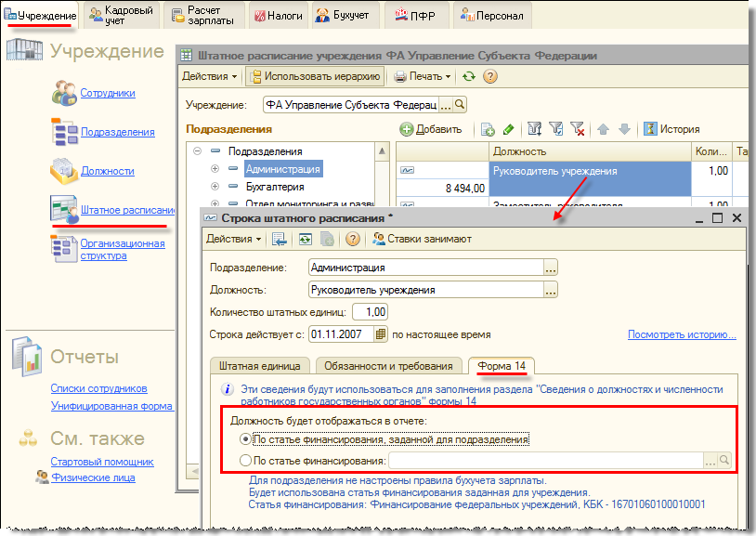Open Сотрудники from the left sidebar
This screenshot has width=756, height=536.
tap(108, 93)
